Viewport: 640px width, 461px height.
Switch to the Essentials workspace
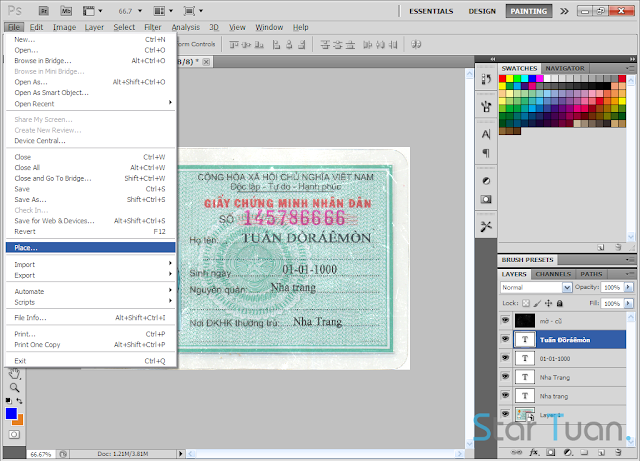tap(431, 11)
